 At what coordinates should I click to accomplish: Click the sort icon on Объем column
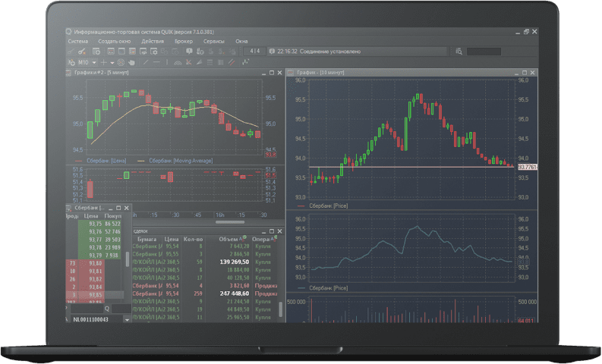[244, 237]
